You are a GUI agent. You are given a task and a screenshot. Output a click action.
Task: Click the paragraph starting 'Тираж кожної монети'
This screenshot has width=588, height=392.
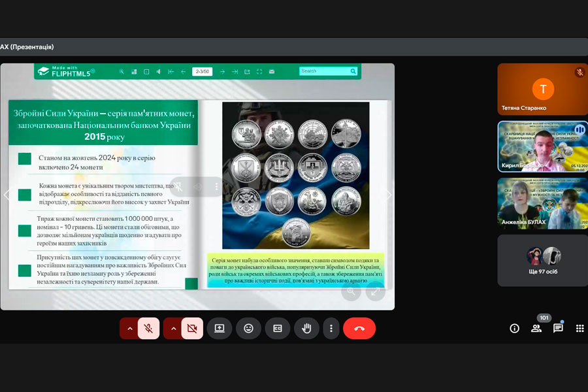click(x=109, y=231)
